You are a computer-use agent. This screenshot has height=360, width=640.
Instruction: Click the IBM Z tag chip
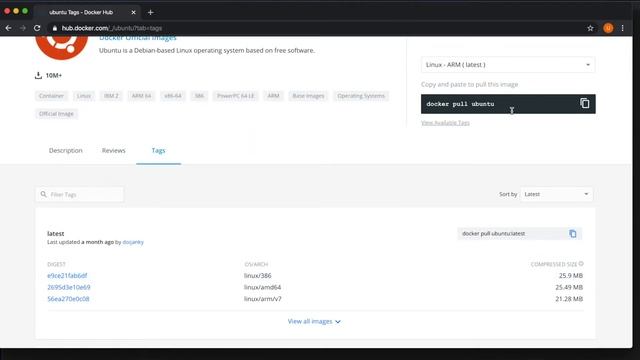point(111,96)
